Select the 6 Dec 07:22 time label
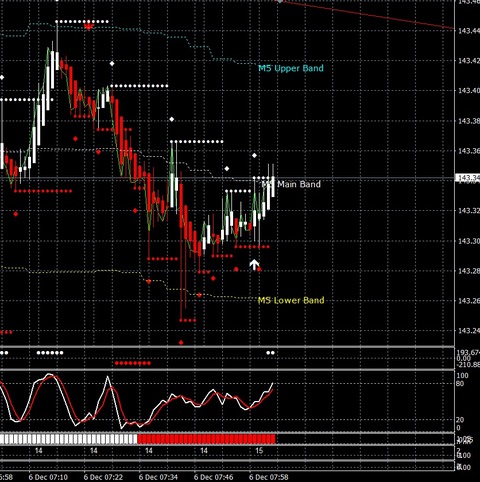 click(x=103, y=477)
